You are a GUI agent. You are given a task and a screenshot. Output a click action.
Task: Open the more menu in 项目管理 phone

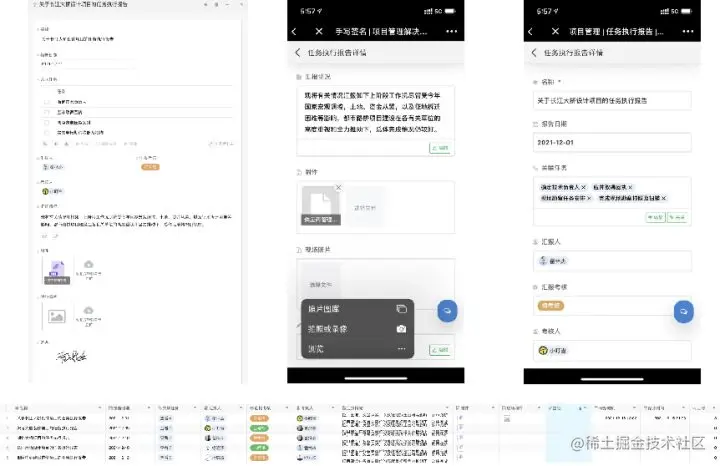point(688,31)
